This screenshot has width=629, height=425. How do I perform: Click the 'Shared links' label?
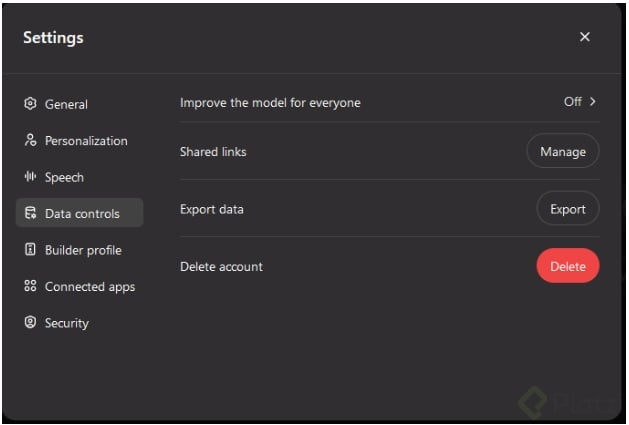[x=213, y=152]
